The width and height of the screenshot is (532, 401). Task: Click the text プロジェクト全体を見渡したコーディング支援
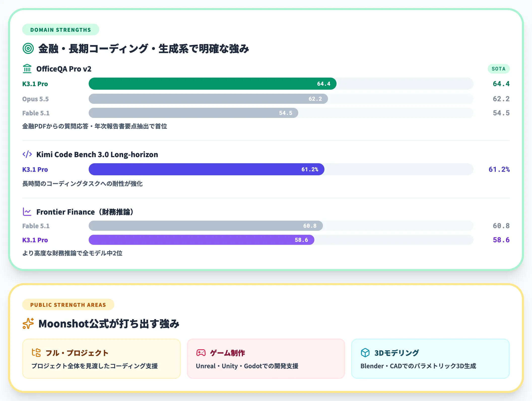pos(95,366)
